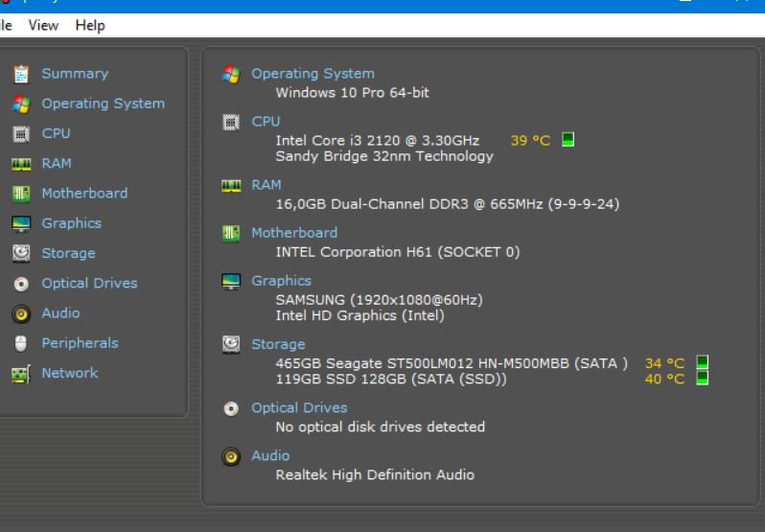Click the Seagate drive 34 °C indicator
This screenshot has width=765, height=532.
[x=702, y=361]
